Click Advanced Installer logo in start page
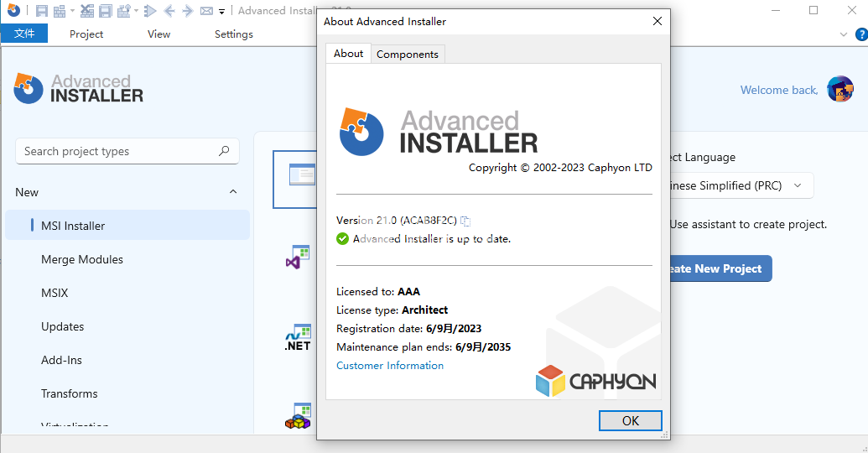The image size is (868, 453). (x=79, y=89)
